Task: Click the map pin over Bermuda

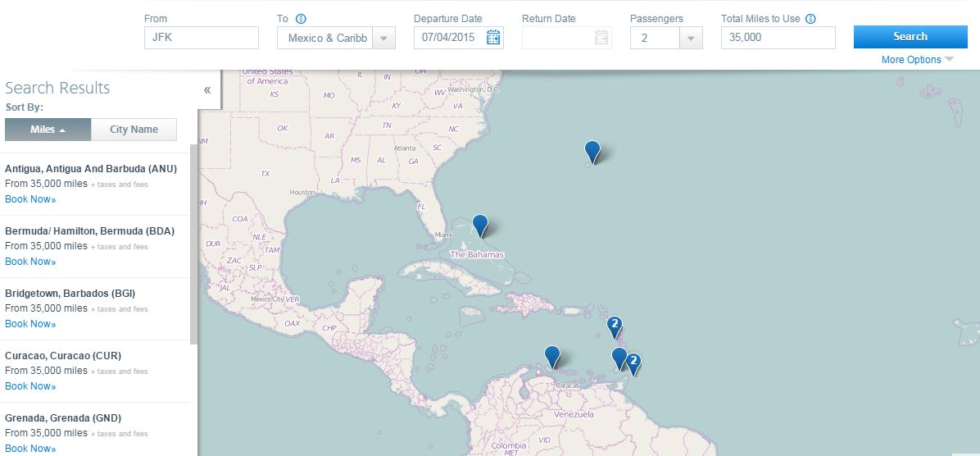Action: point(592,152)
